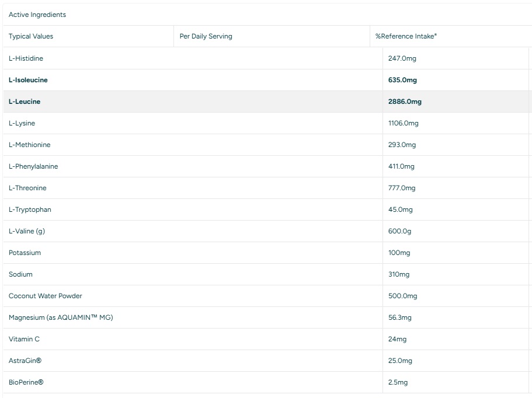532x398 pixels.
Task: Click the %Reference Intake* column header
Action: click(x=406, y=36)
